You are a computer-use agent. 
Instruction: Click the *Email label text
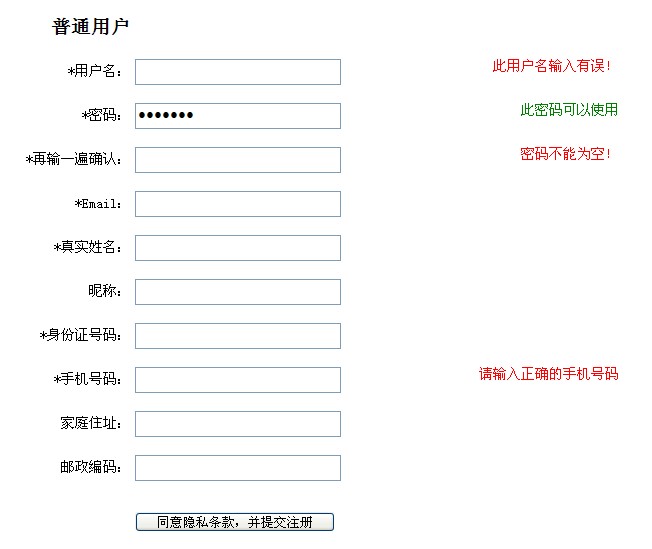click(98, 204)
